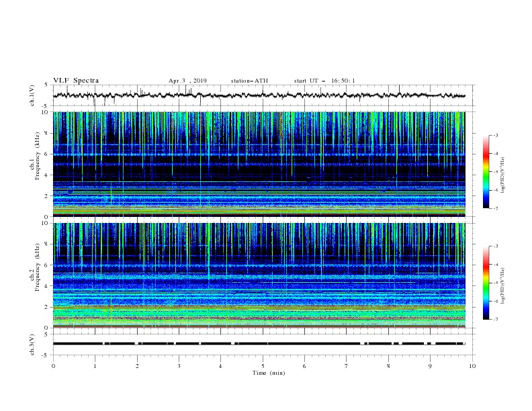The height and width of the screenshot is (411, 532).
Task: Click the "5" tick on the ch.1(V) axis
Action: point(47,85)
